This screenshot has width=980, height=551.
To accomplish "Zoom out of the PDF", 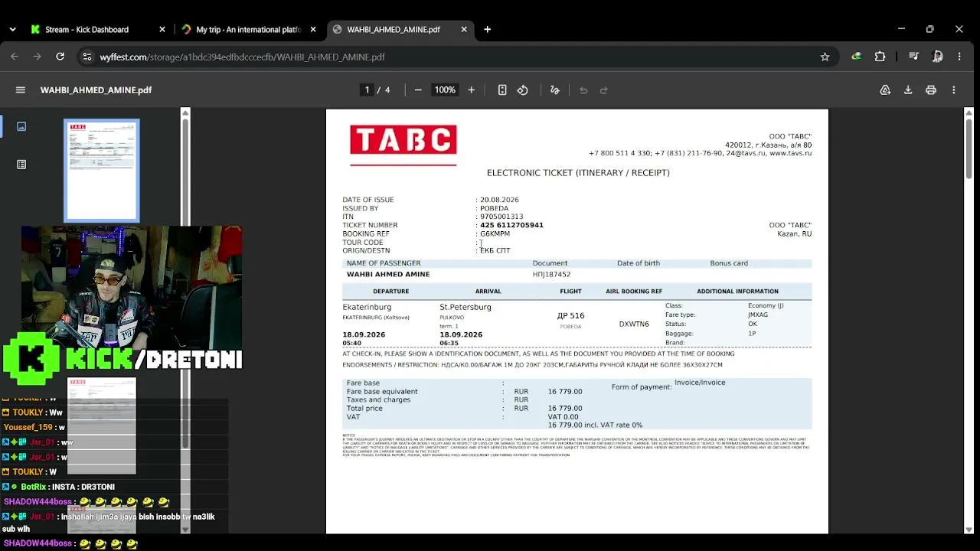I will point(418,90).
